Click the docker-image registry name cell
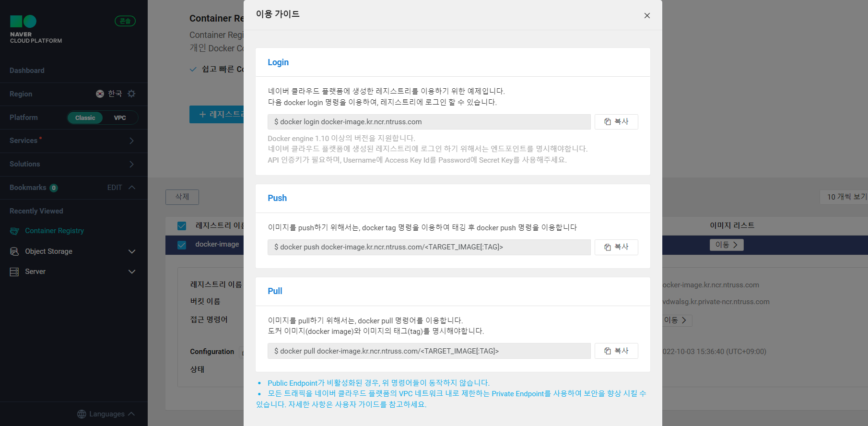Image resolution: width=868 pixels, height=426 pixels. coord(217,244)
